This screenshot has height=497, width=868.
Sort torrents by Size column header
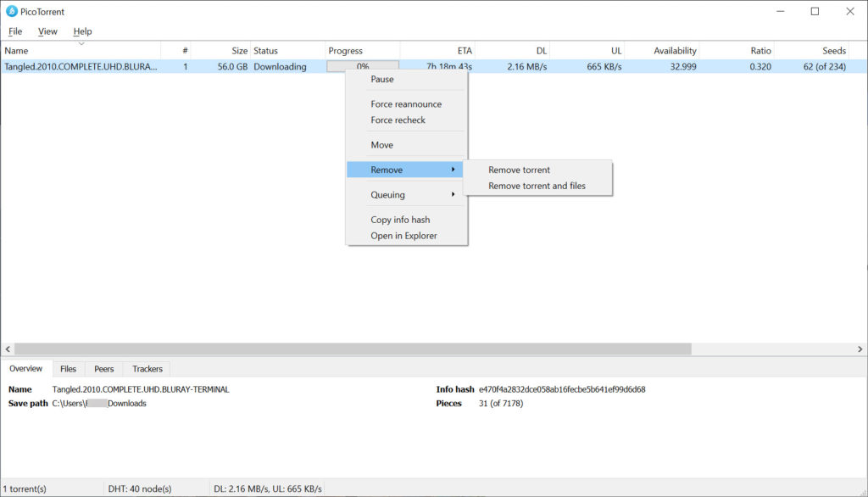pyautogui.click(x=220, y=50)
